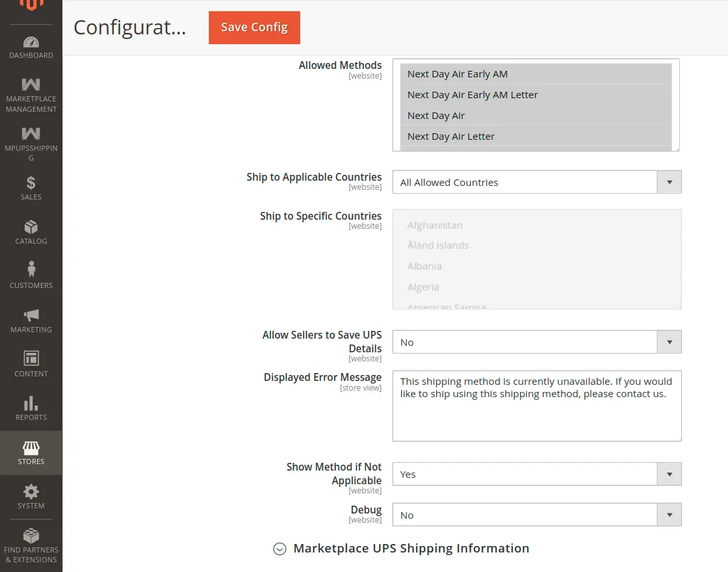Viewport: 728px width, 572px height.
Task: Open Show Method if Not Applicable dropdown
Action: pyautogui.click(x=669, y=474)
